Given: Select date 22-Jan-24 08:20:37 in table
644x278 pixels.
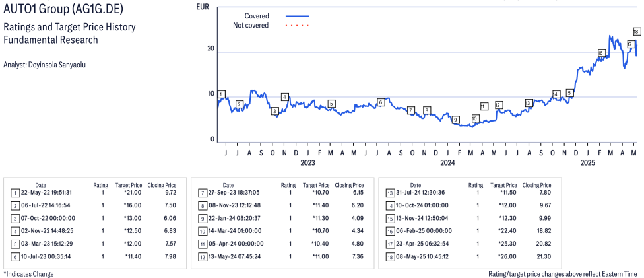Looking at the screenshot, I should point(236,218).
